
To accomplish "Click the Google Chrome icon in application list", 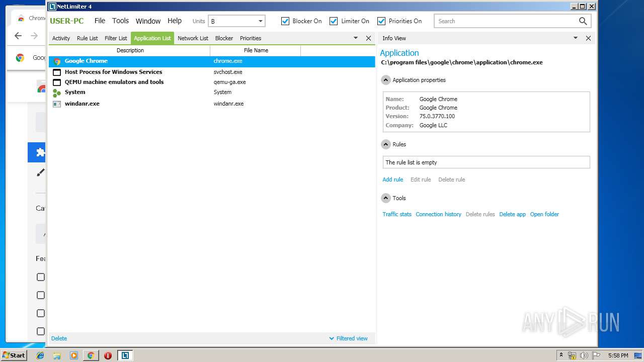I will [57, 61].
